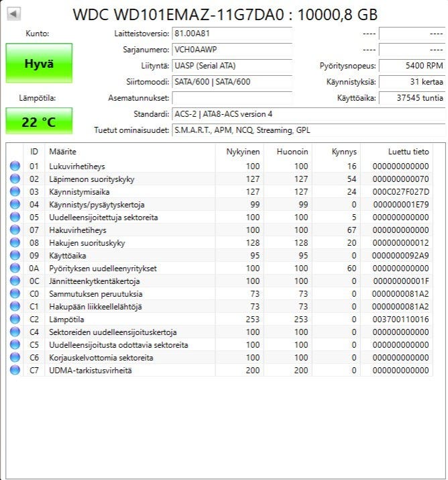
Task: Click the 22 °C temperature button
Action: coord(39,121)
